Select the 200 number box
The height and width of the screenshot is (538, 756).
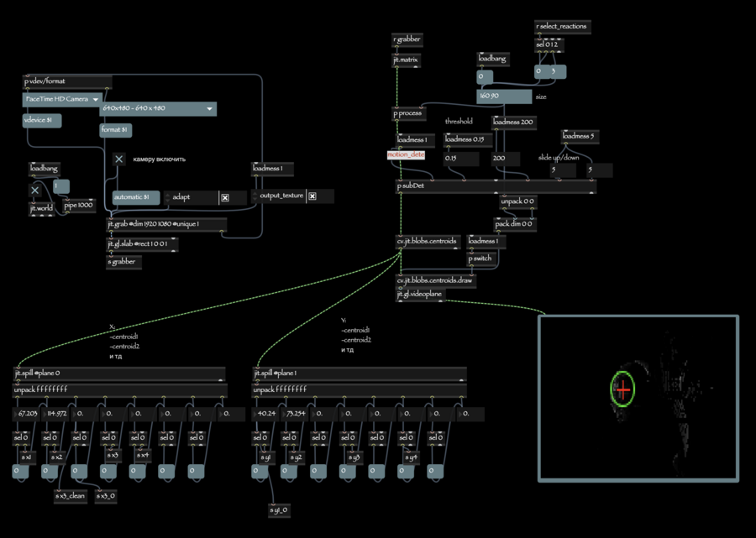[506, 159]
